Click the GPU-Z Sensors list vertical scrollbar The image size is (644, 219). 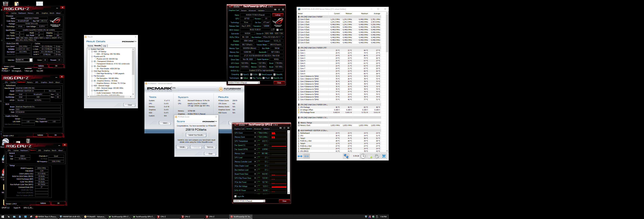[x=289, y=162]
